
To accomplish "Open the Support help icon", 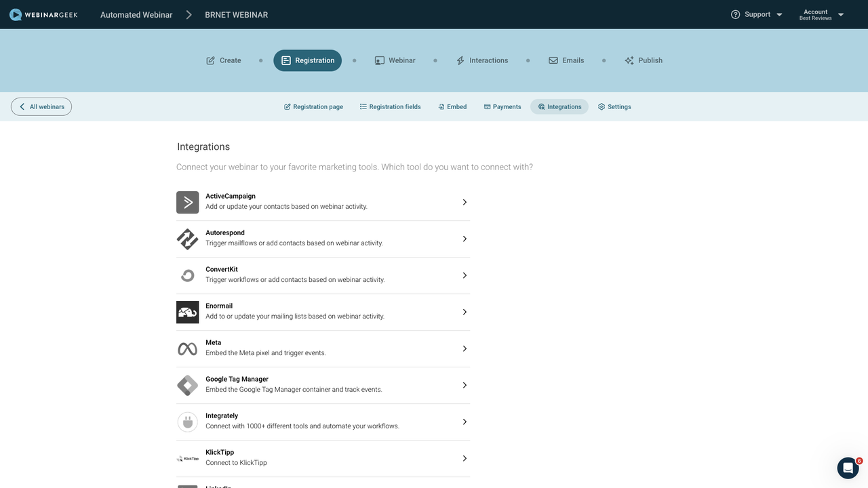I will 734,14.
